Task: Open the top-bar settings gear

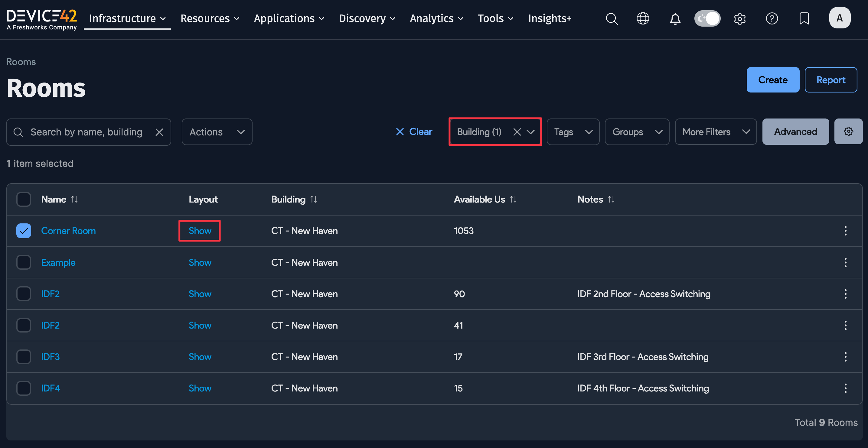Action: (x=740, y=18)
